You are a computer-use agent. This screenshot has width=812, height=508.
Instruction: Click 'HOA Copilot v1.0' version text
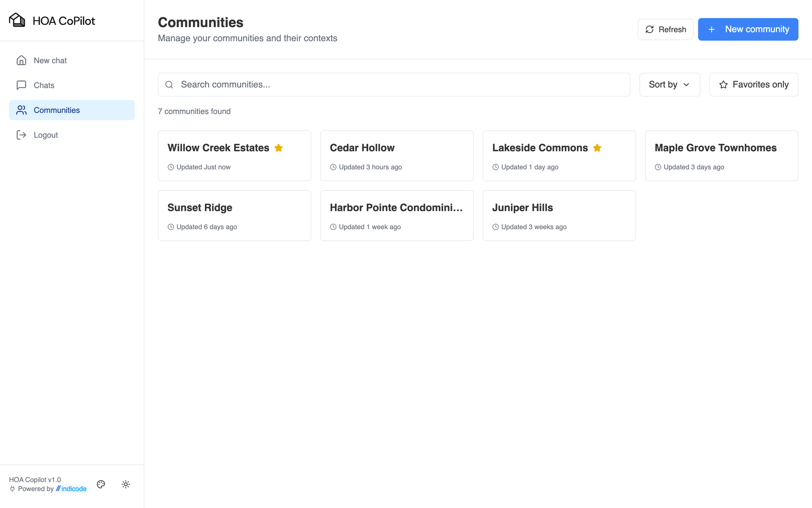tap(35, 479)
